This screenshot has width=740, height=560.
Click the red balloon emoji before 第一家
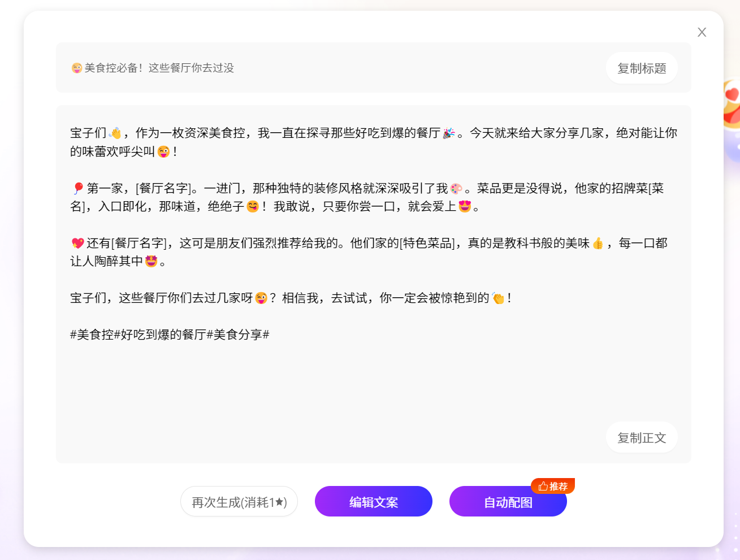tap(78, 188)
